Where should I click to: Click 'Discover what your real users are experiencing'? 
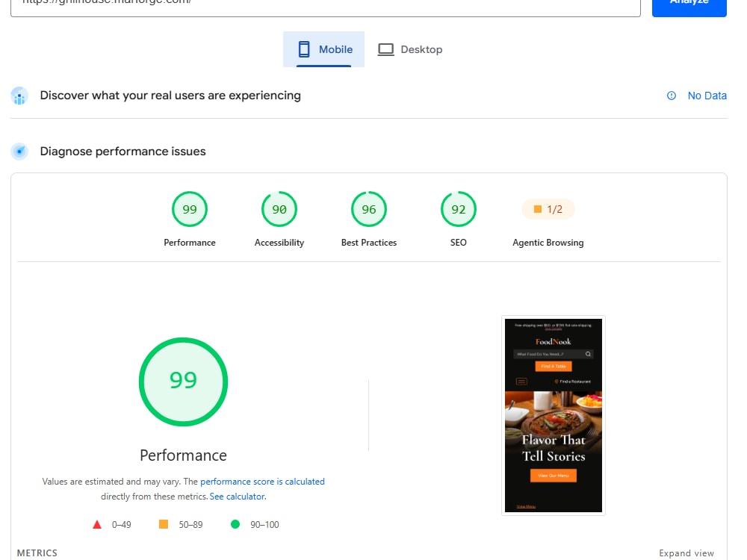point(170,96)
